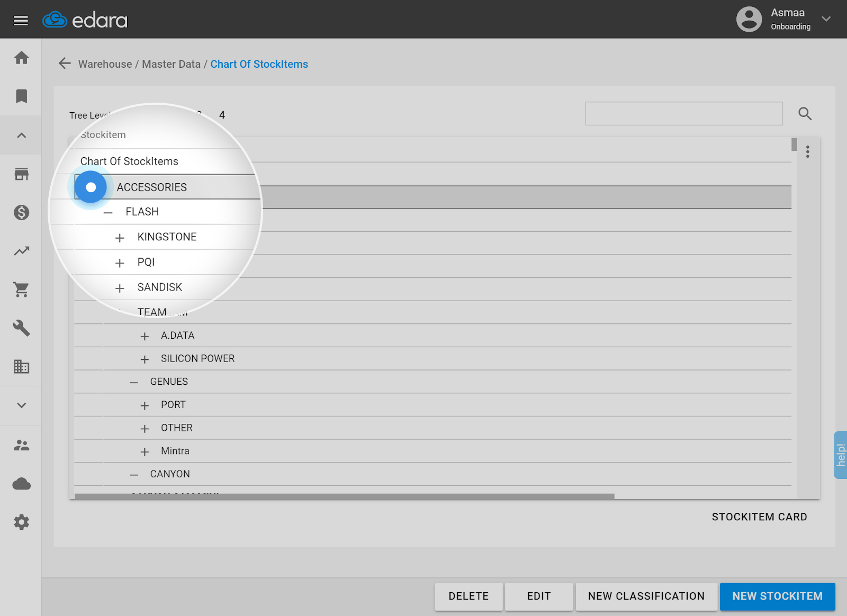Click the horizontal scrollbar of the tree

point(344,496)
